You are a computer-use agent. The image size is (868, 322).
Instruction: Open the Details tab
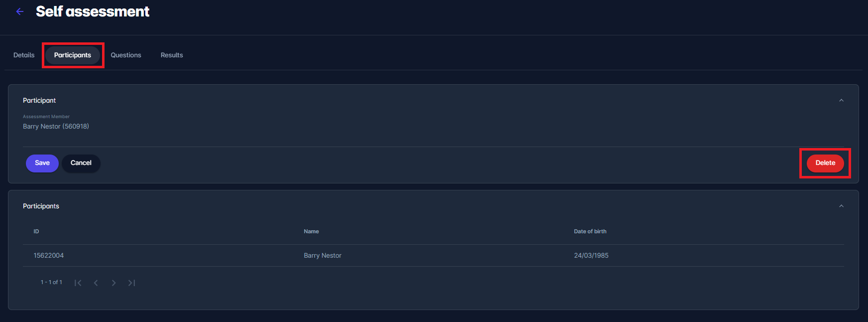coord(24,55)
